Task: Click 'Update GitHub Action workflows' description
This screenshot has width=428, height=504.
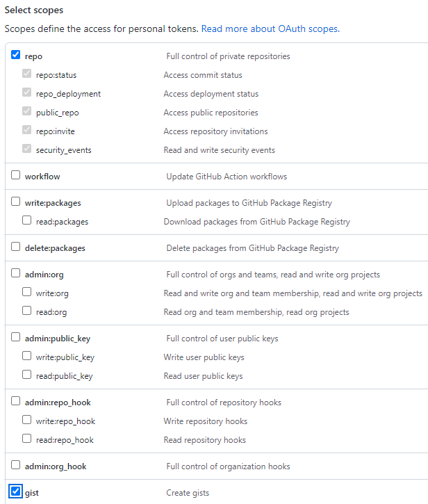Action: click(x=227, y=177)
